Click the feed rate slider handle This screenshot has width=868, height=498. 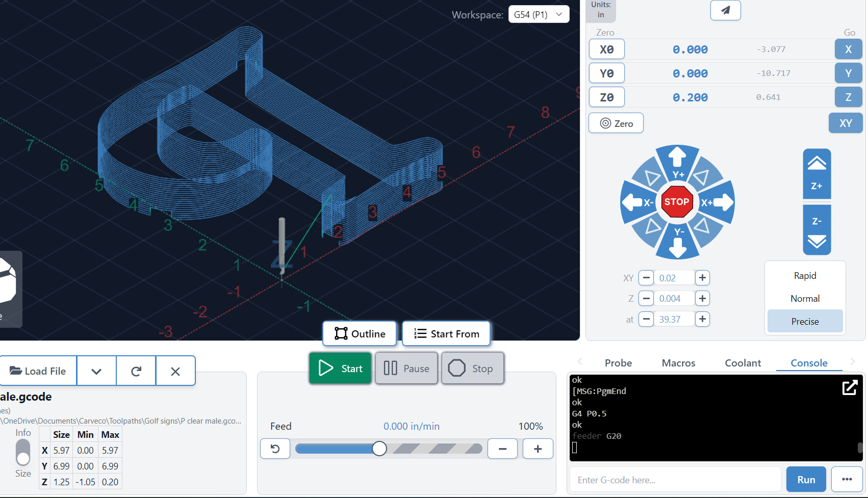pyautogui.click(x=379, y=449)
